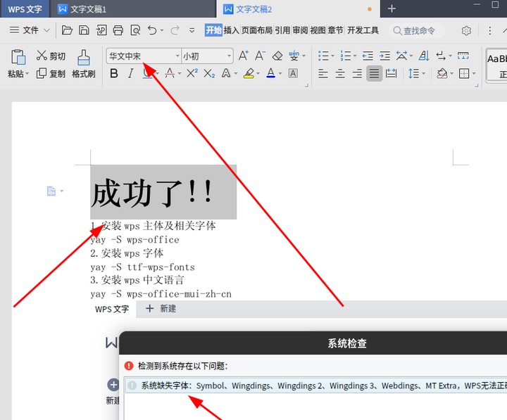Click the Undo arrow icon
This screenshot has width=507, height=420.
[152, 30]
